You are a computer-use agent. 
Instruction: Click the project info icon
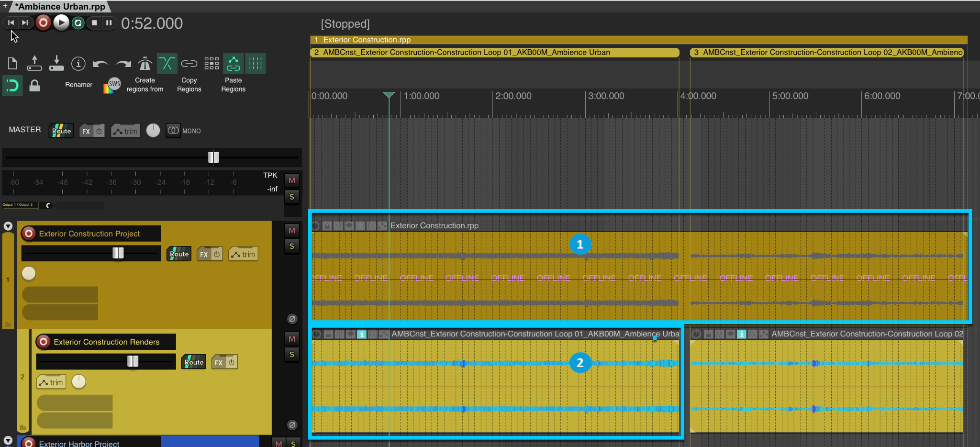tap(78, 63)
